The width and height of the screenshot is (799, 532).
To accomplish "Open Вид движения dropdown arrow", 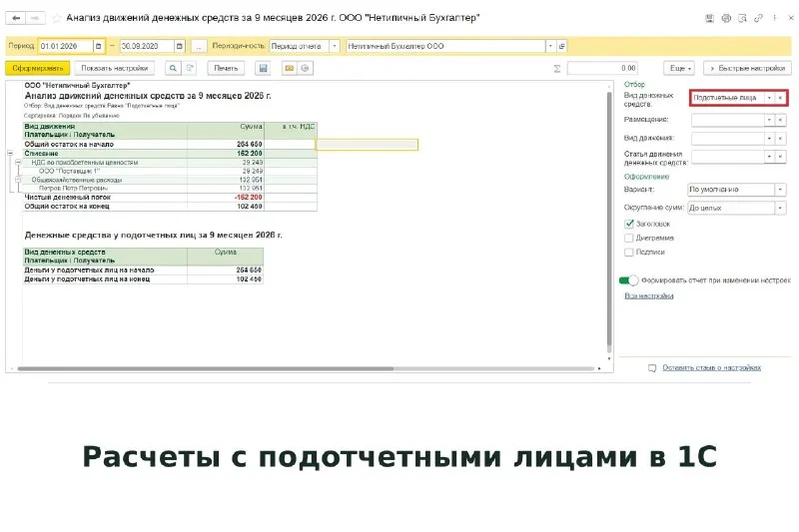I will [x=769, y=139].
